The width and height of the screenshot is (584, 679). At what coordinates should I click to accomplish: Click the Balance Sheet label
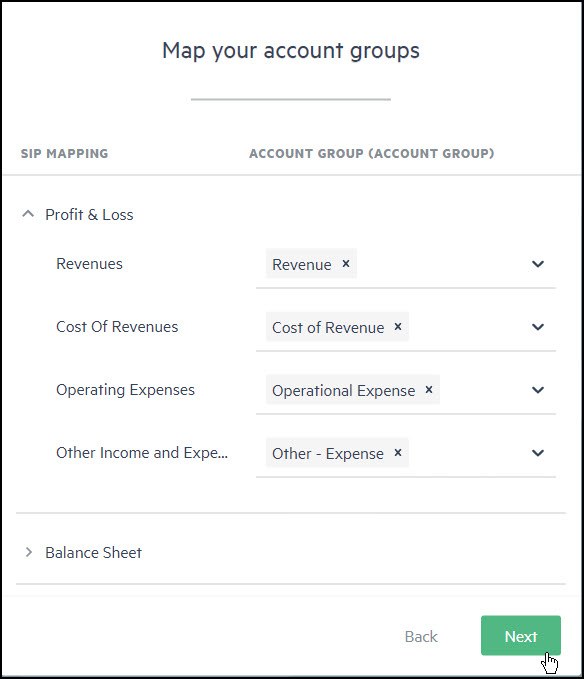pos(93,553)
